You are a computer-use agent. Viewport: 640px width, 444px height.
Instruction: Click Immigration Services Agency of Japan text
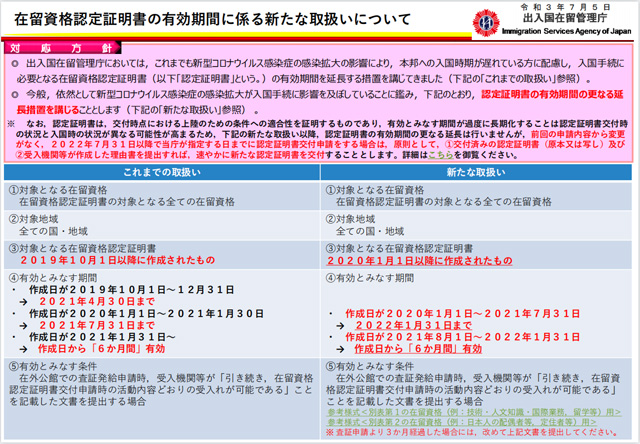point(567,31)
